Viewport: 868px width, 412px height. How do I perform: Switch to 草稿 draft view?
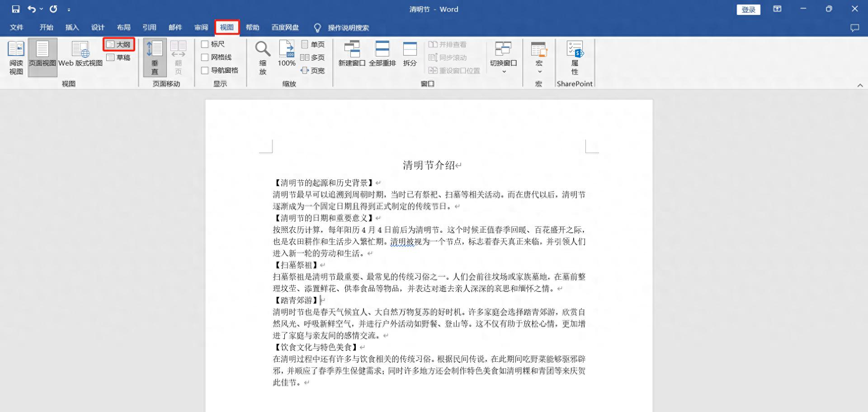pyautogui.click(x=119, y=57)
